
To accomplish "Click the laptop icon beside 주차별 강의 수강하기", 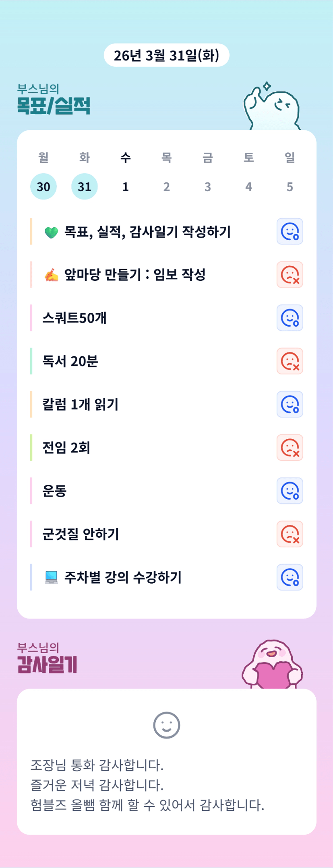I will coord(51,578).
